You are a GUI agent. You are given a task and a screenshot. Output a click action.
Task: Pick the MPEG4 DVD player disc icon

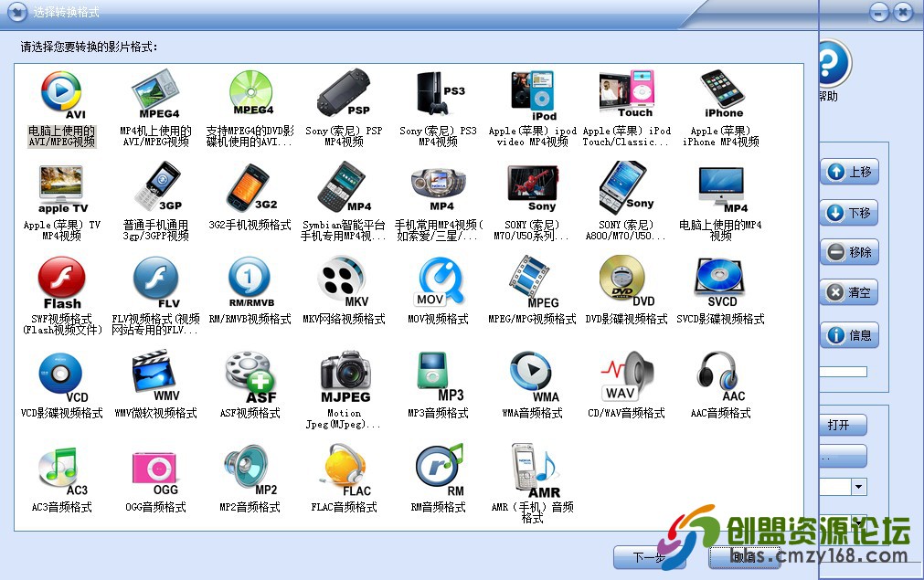(251, 93)
